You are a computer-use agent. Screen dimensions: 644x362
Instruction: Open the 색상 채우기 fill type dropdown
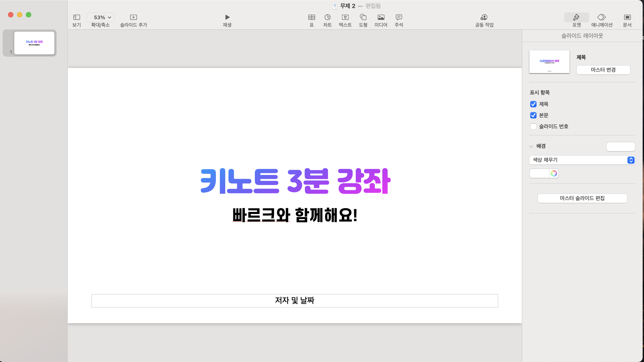coord(582,160)
